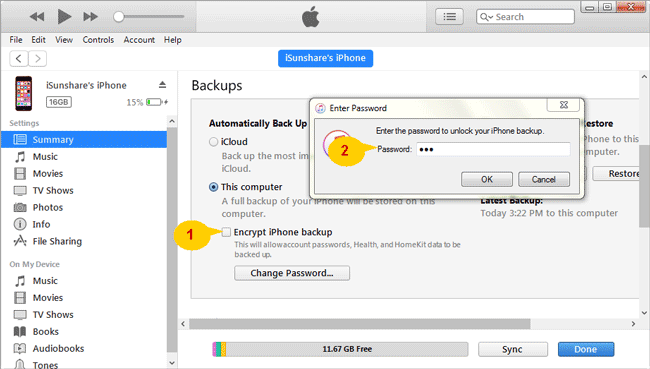Viewport: 650px width, 369px height.
Task: Select the iCloud backup radio button
Action: (213, 142)
